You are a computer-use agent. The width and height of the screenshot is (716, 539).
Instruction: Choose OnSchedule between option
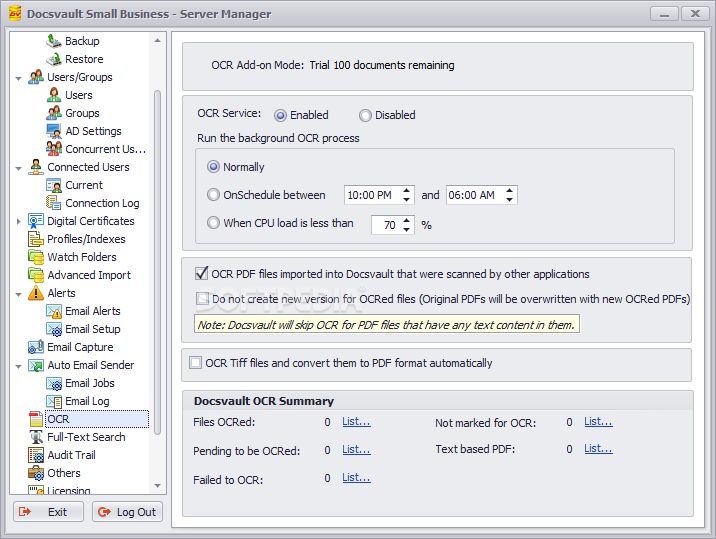click(213, 195)
